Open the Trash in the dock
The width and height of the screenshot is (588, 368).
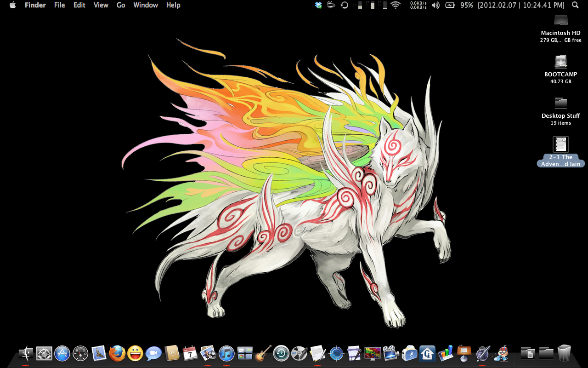564,353
